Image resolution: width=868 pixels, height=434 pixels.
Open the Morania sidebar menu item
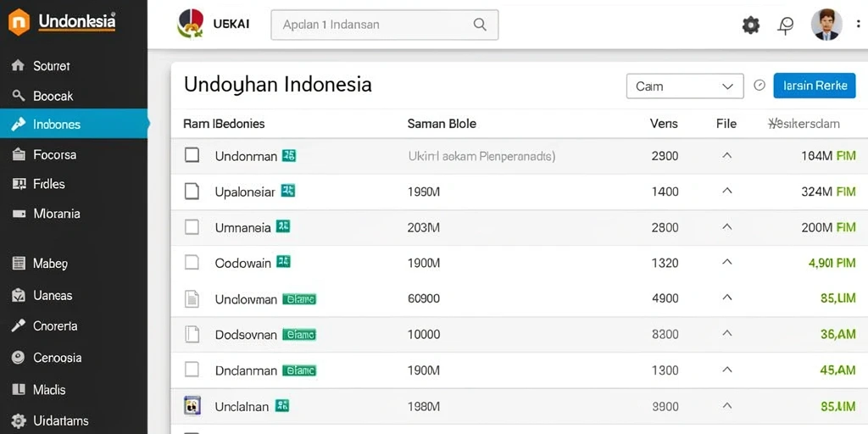(x=74, y=214)
